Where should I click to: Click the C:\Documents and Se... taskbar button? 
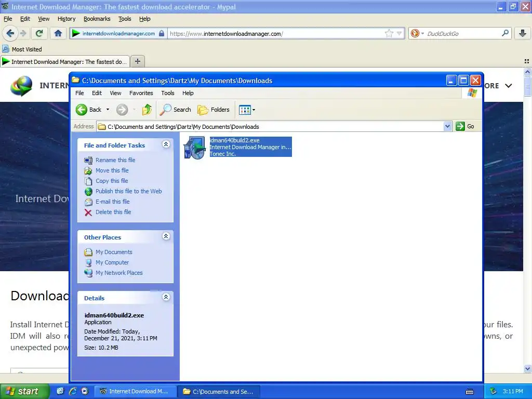220,391
